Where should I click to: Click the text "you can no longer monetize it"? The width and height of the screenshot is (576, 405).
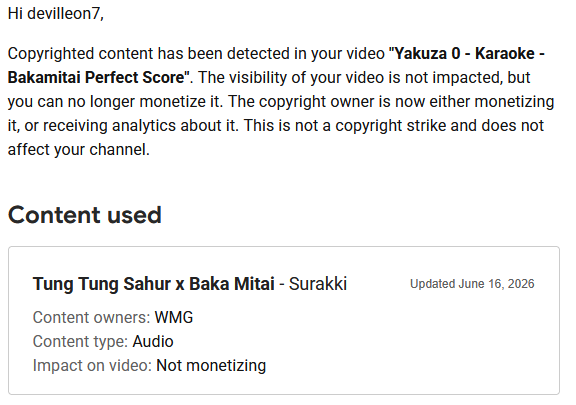point(114,102)
